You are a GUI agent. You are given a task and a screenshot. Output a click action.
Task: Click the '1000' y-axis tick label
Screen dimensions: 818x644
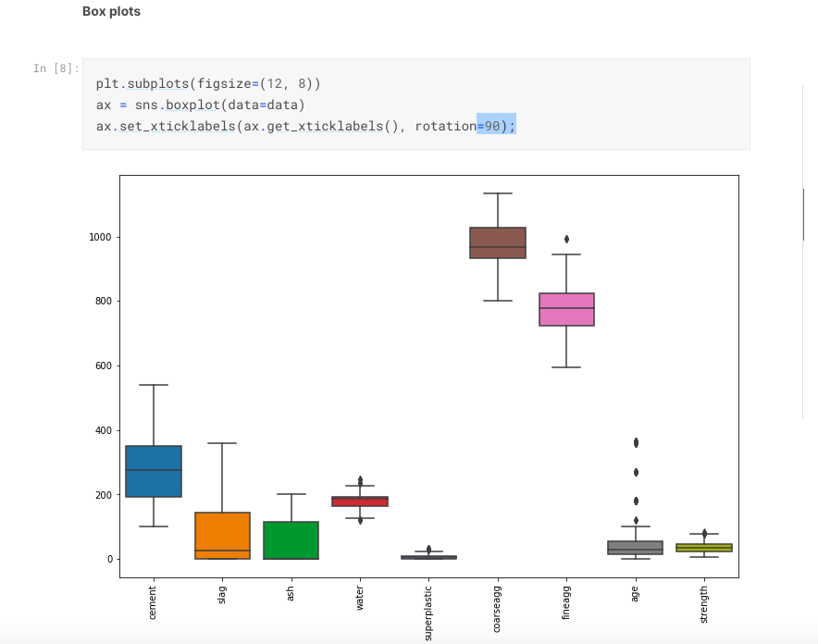click(101, 235)
